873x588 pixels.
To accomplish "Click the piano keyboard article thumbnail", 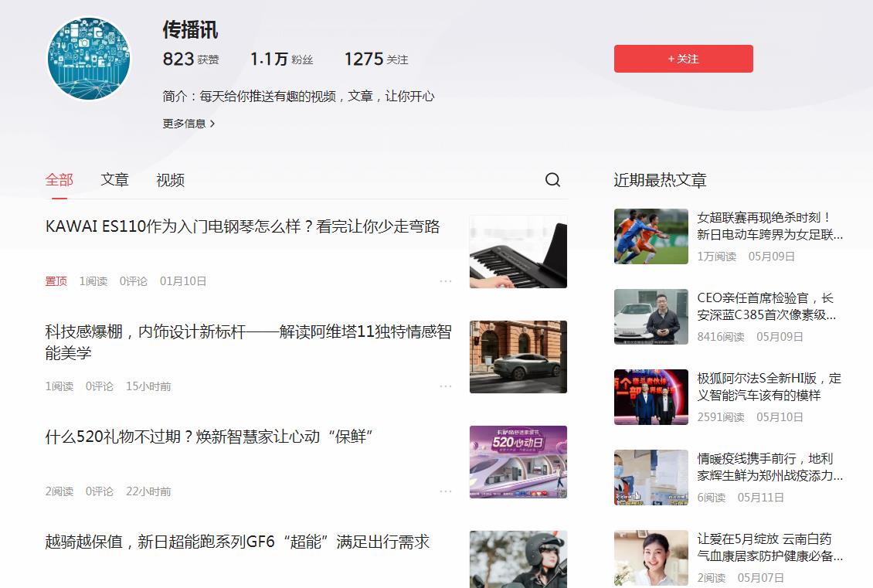I will (518, 252).
